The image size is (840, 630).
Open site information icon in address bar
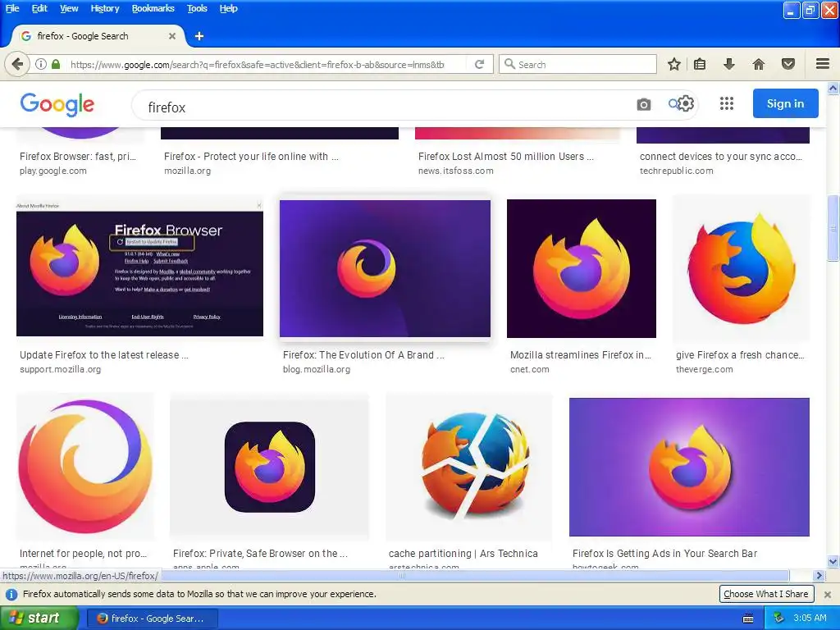pos(41,64)
